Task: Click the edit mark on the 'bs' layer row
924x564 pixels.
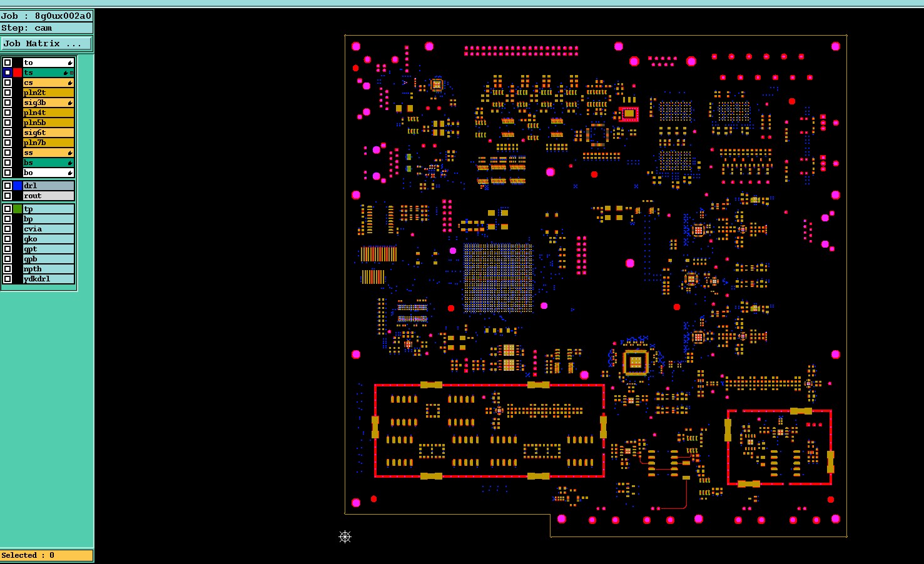Action: click(70, 163)
